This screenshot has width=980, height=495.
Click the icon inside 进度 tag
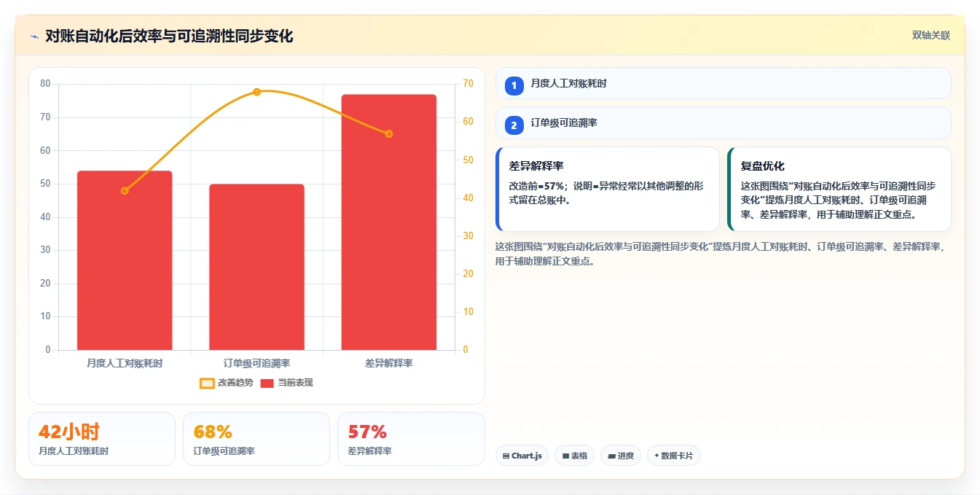tap(611, 456)
